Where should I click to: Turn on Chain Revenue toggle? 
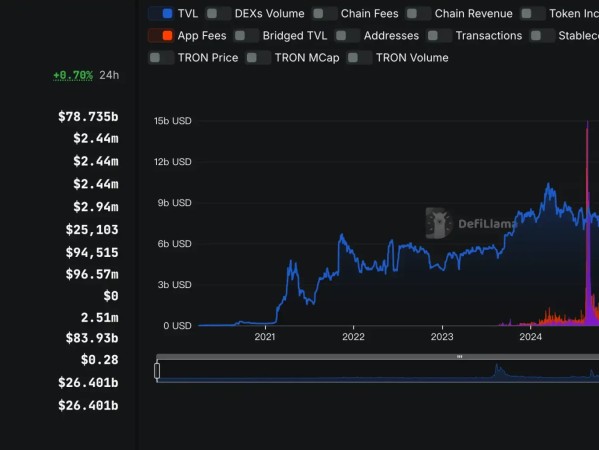[418, 14]
